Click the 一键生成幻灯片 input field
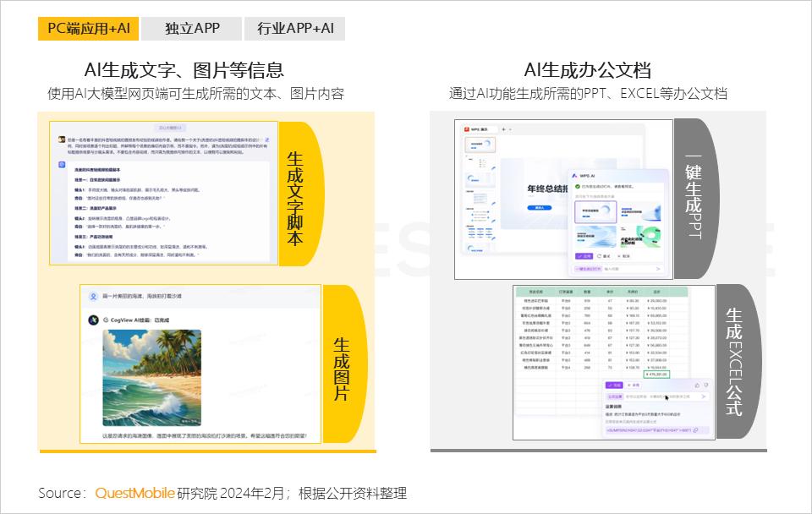The height and width of the screenshot is (514, 812). pyautogui.click(x=588, y=268)
